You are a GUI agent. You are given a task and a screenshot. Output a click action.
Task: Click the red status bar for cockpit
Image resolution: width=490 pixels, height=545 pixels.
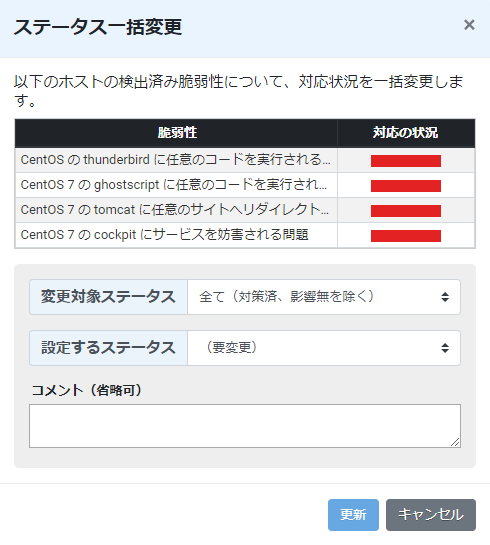[x=406, y=236]
